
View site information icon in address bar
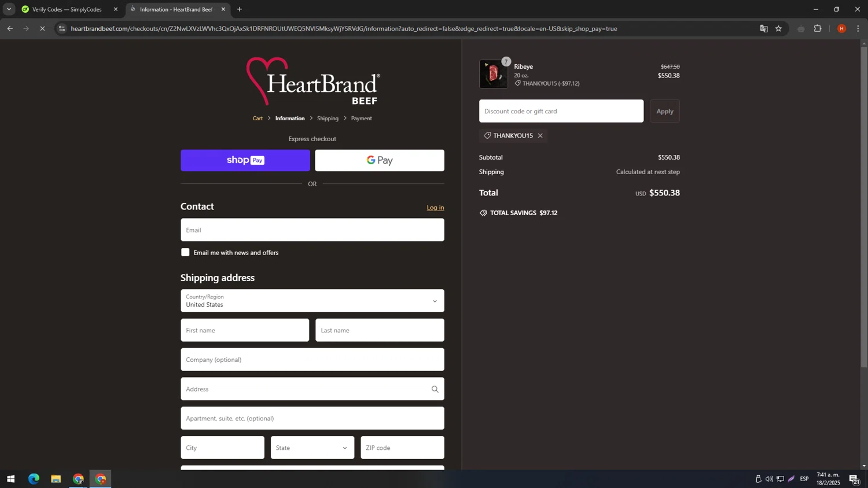(62, 28)
